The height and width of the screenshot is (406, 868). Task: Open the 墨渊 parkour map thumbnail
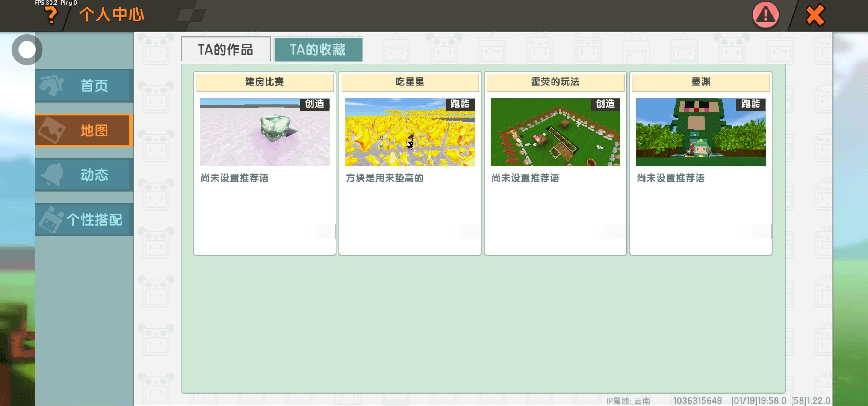click(x=701, y=132)
